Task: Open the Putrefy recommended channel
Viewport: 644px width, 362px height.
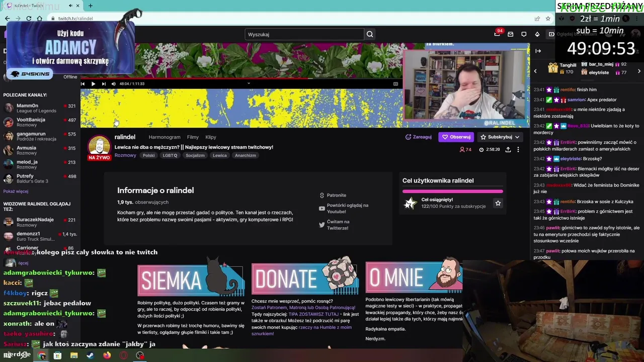Action: (40, 178)
